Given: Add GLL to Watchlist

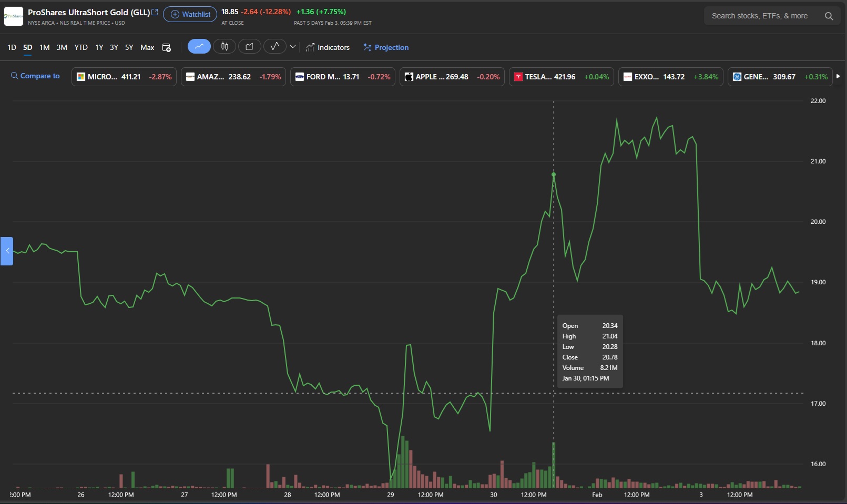Looking at the screenshot, I should [x=190, y=14].
